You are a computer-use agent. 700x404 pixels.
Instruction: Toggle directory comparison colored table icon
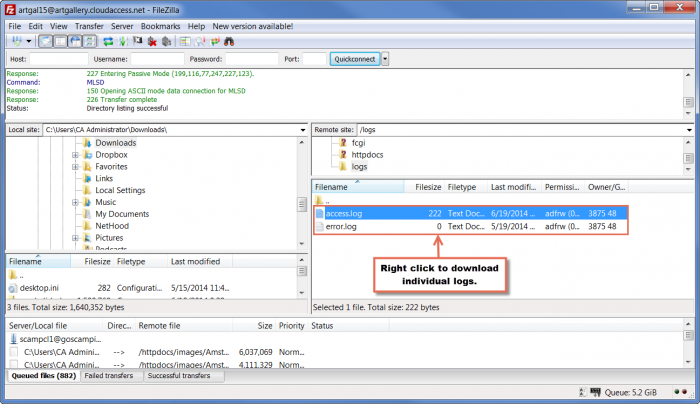pyautogui.click(x=185, y=42)
